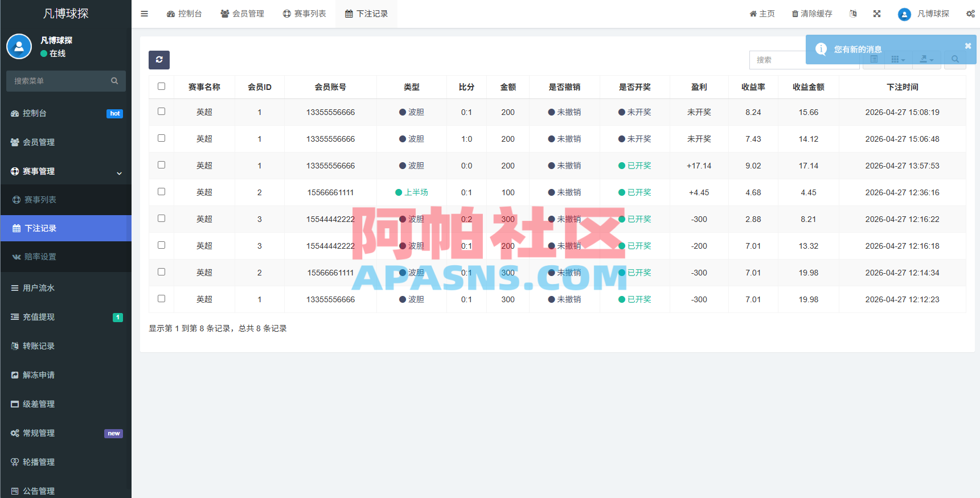Switch to the 赛事列表 top tab
This screenshot has height=498, width=980.
[305, 14]
